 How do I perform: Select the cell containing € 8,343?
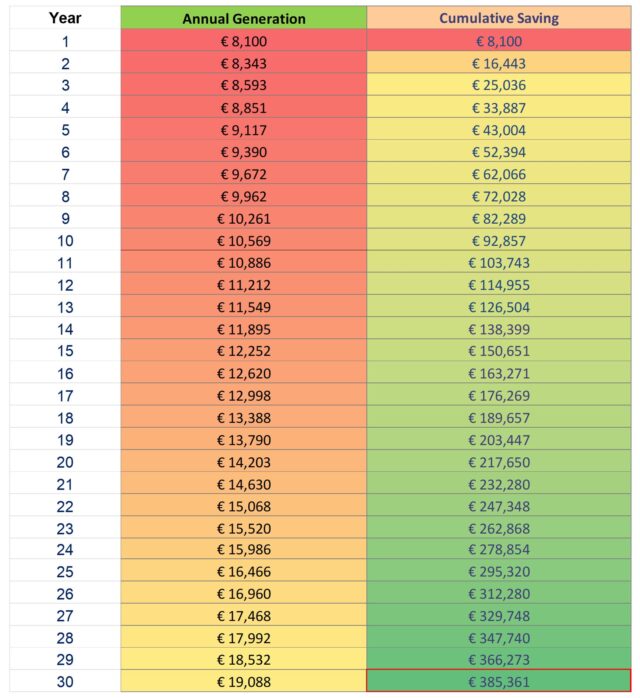click(x=243, y=63)
